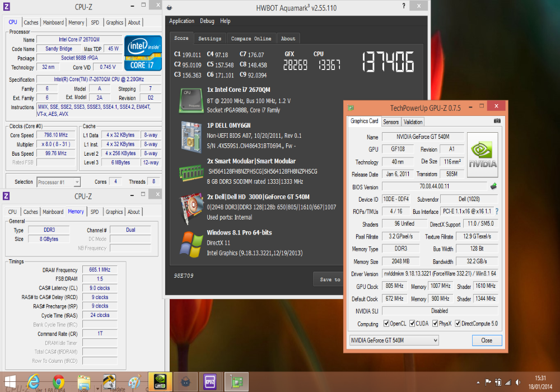Click the hash text 98E709 in Aquamark
The image size is (560, 392).
184,276
